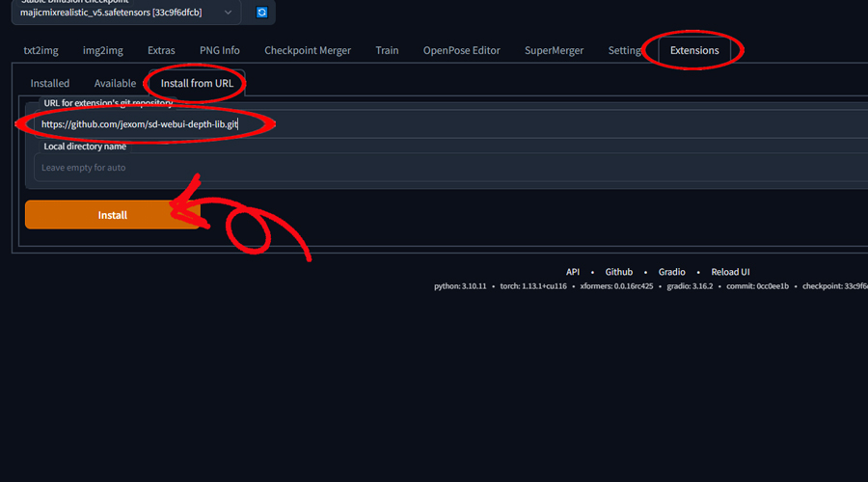Click the 'gradio: 3.16.2' version text

point(690,286)
